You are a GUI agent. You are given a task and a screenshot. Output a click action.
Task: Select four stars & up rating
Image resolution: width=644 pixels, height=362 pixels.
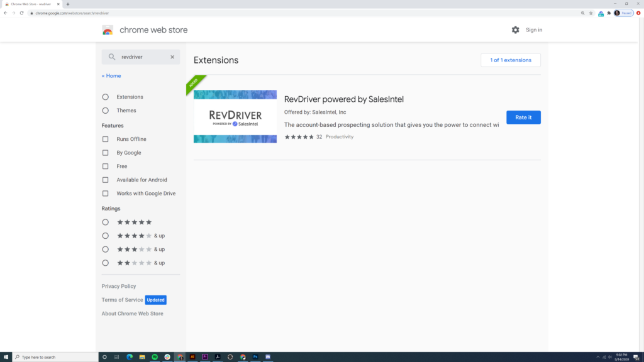tap(106, 236)
